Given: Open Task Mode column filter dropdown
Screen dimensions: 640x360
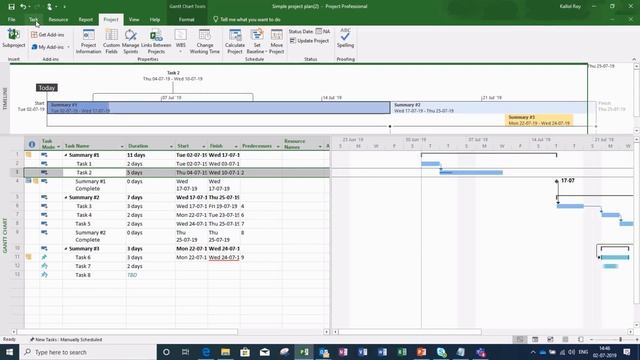Looking at the screenshot, I should [x=58, y=147].
